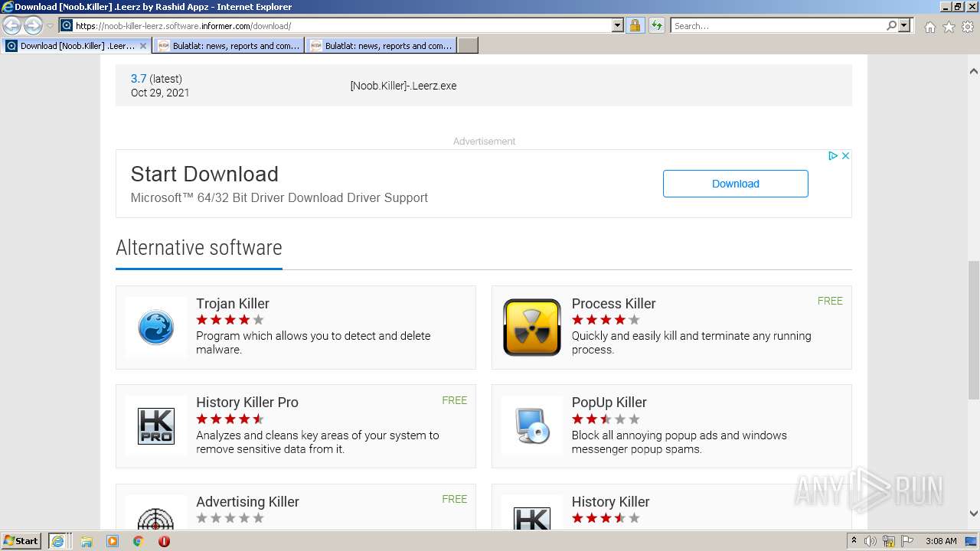Viewport: 980px width, 551px height.
Task: Click the AdChoices triangle icon on ad
Action: tap(833, 155)
